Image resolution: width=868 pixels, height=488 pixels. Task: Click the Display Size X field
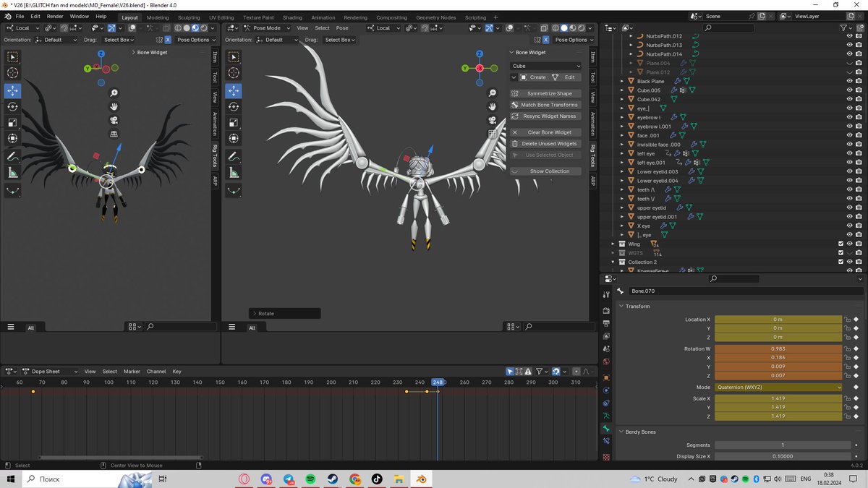coord(782,456)
